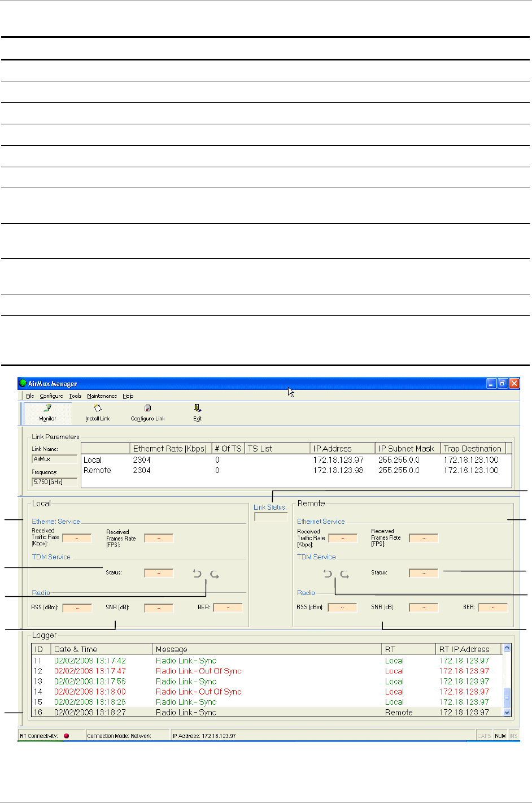Open the File menu
The height and width of the screenshot is (803, 532).
[30, 396]
